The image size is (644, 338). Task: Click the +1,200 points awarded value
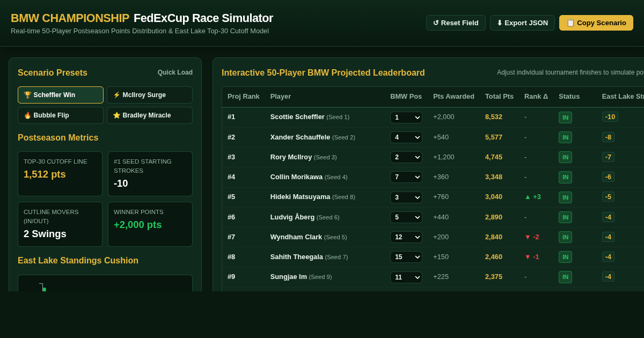(x=444, y=157)
